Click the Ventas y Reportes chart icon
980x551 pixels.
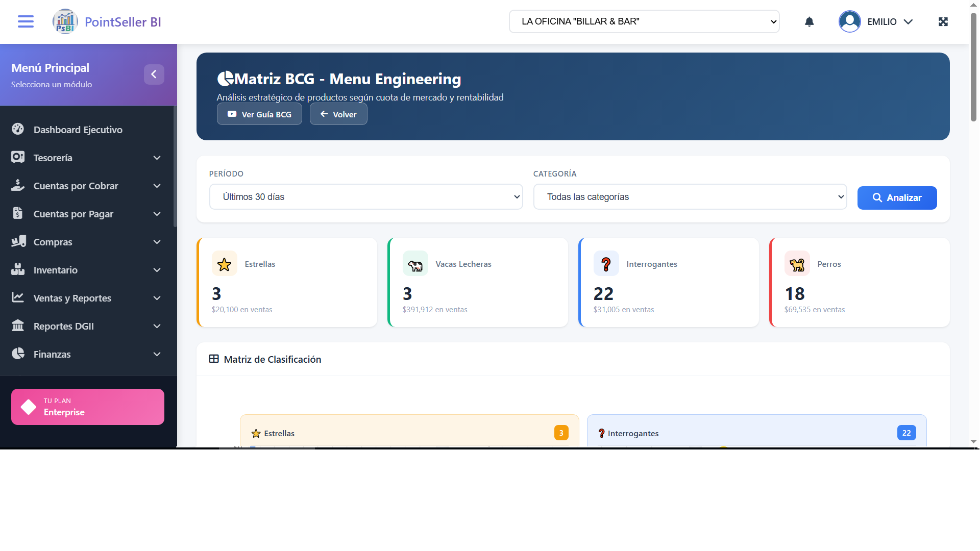point(18,298)
